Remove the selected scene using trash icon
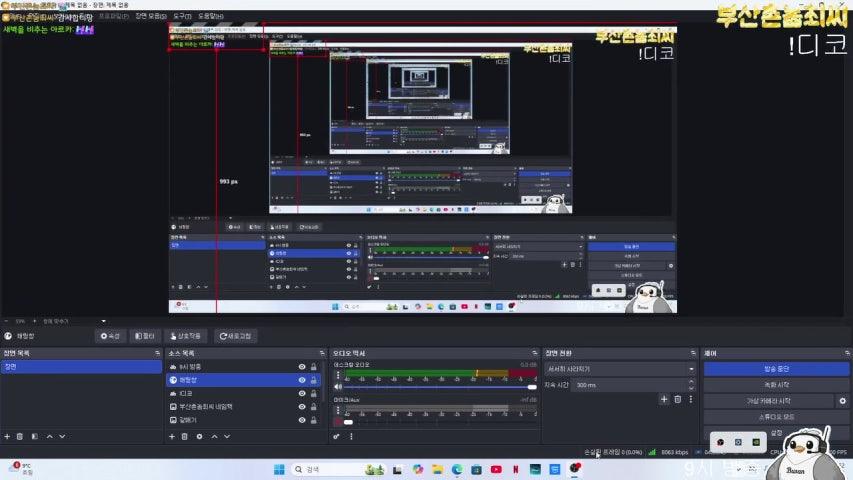 tap(21, 436)
